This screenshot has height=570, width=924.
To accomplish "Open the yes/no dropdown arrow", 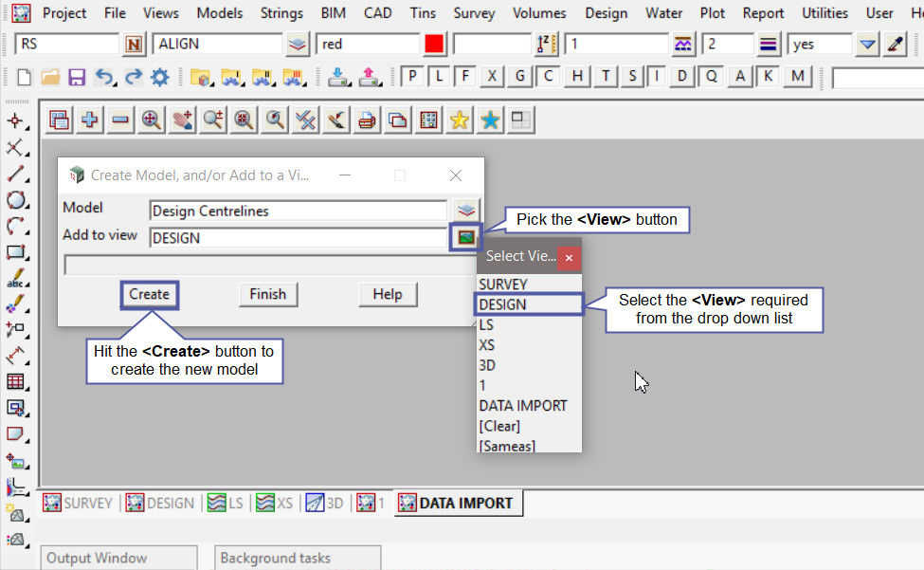I will click(x=867, y=45).
